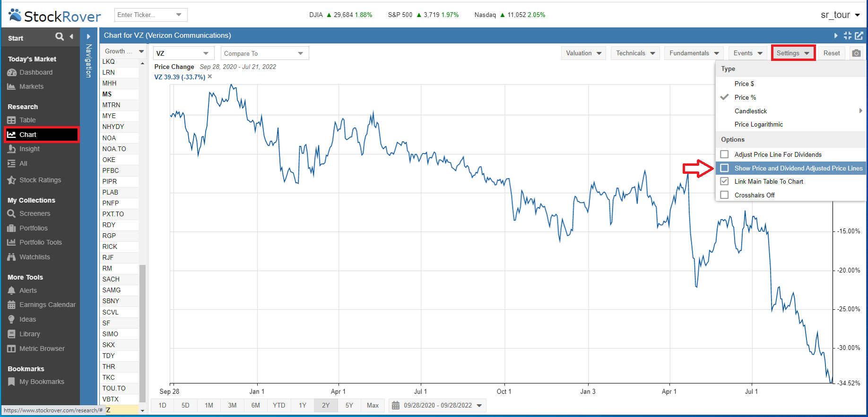Select ticker TOU.TO in the list

coord(120,388)
